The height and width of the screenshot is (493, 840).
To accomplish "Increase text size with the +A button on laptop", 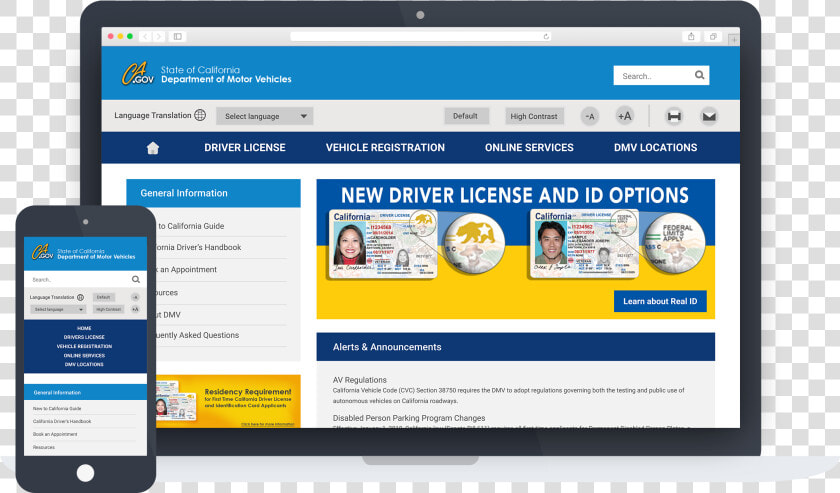I will point(624,116).
